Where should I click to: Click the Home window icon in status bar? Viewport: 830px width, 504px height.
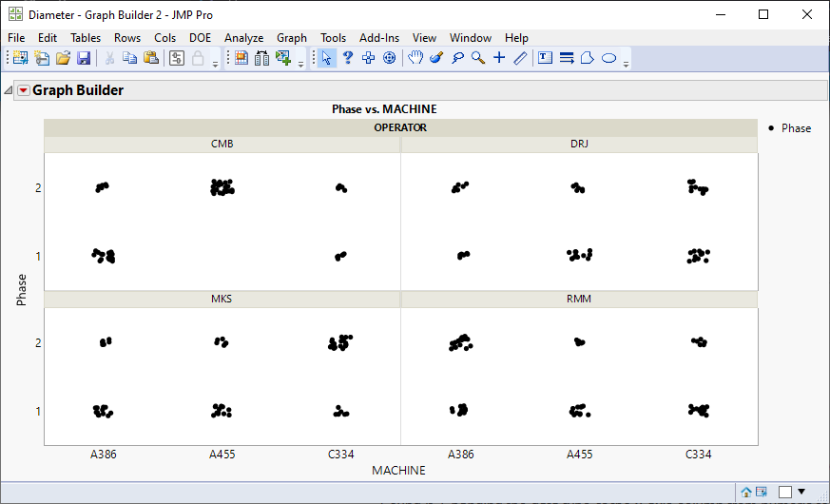click(x=745, y=492)
